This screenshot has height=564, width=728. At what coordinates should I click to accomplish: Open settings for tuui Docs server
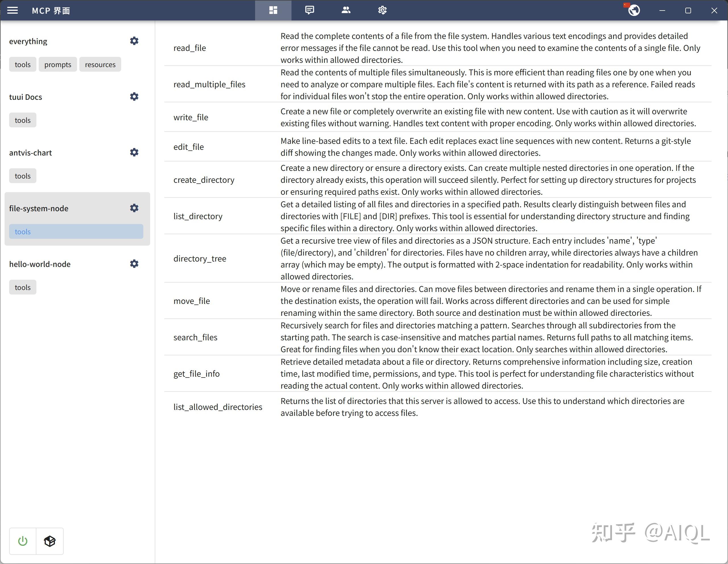(134, 97)
